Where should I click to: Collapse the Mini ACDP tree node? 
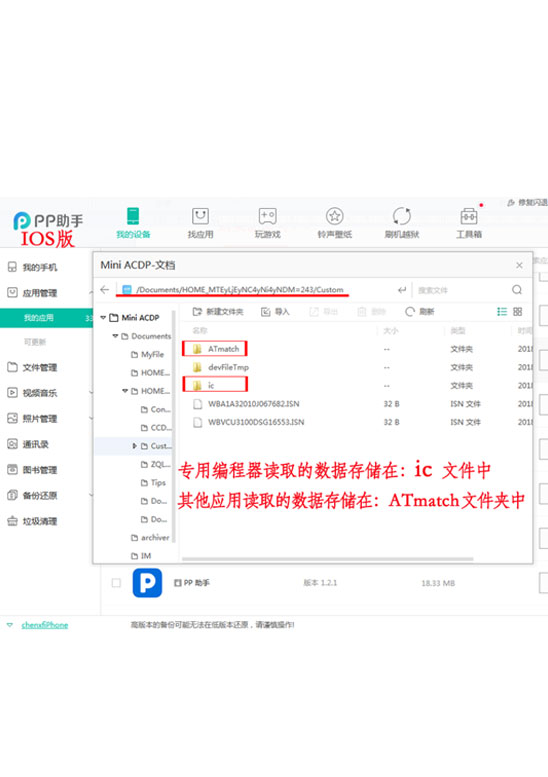pos(103,318)
